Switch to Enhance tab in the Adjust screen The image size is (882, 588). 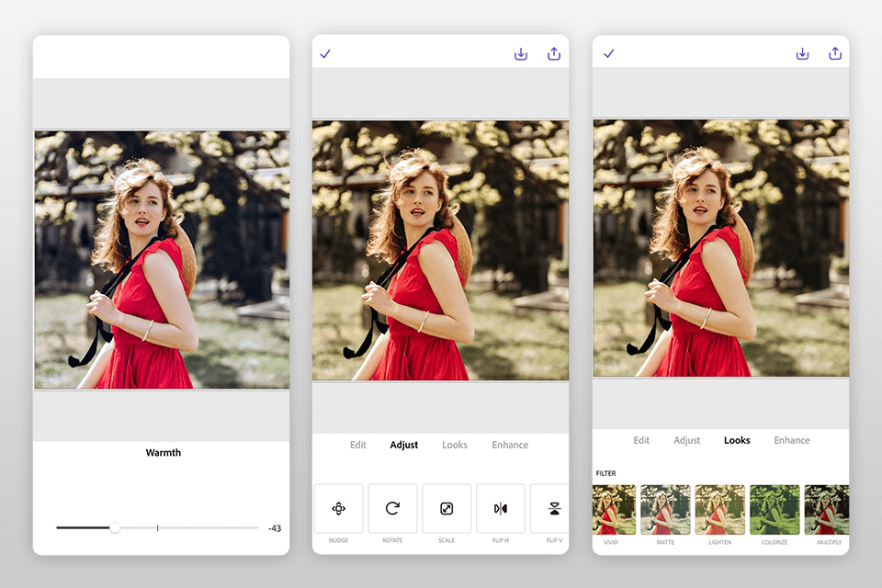[x=510, y=445]
